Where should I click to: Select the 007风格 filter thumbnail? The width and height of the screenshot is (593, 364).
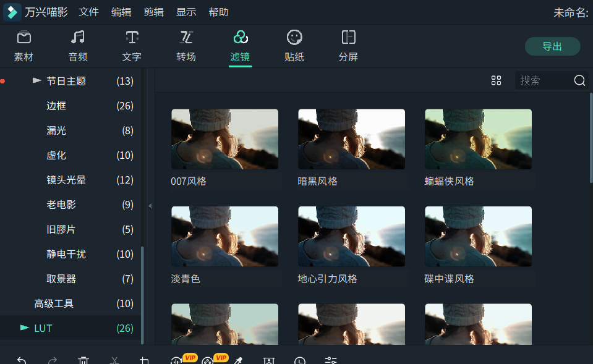224,139
